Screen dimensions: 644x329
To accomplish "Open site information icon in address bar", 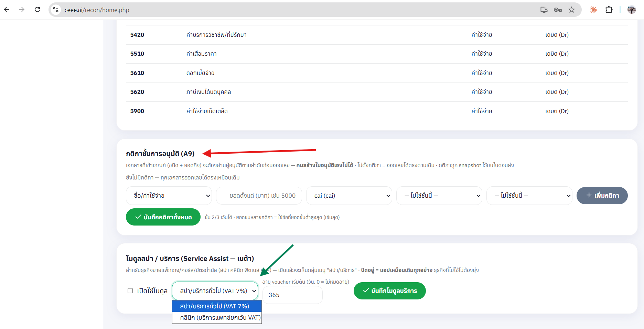I will pos(56,10).
